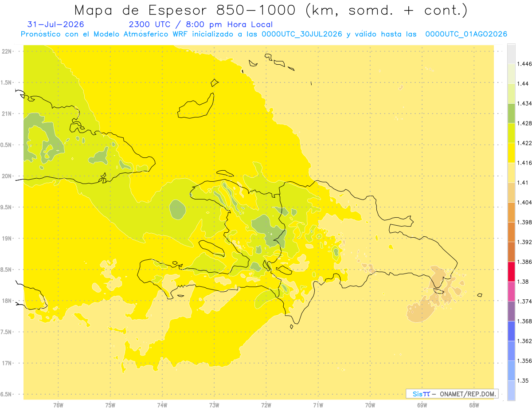Click the "SisTT - ONAMET/REP.DOM." credit box

pyautogui.click(x=452, y=394)
